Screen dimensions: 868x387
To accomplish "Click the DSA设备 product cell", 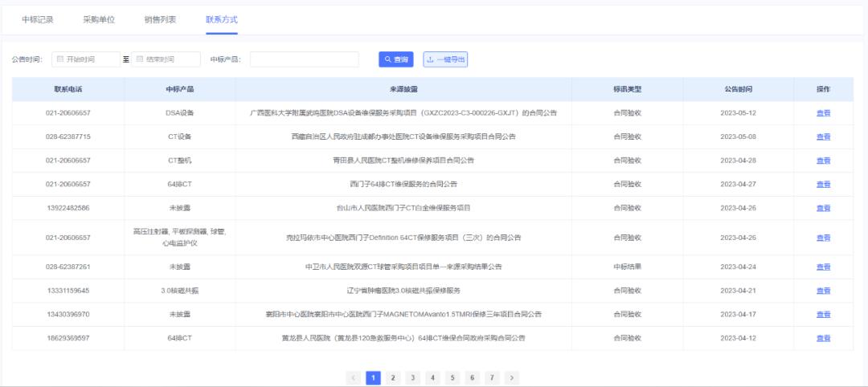I will pyautogui.click(x=180, y=112).
